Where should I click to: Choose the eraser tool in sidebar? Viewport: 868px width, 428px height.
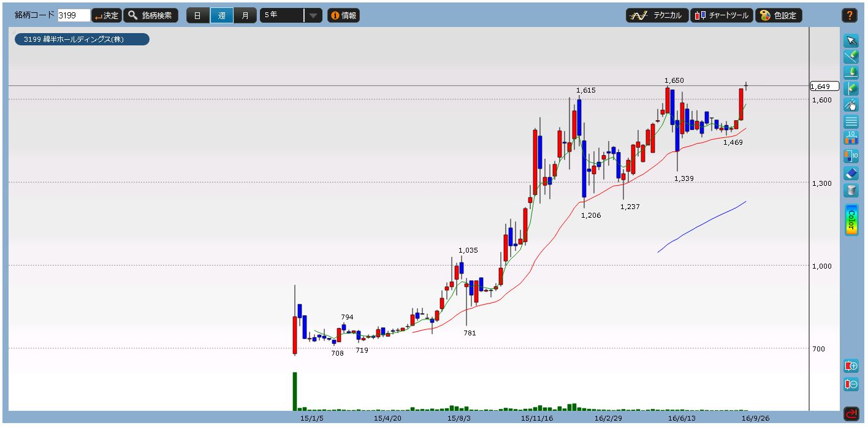[x=851, y=174]
